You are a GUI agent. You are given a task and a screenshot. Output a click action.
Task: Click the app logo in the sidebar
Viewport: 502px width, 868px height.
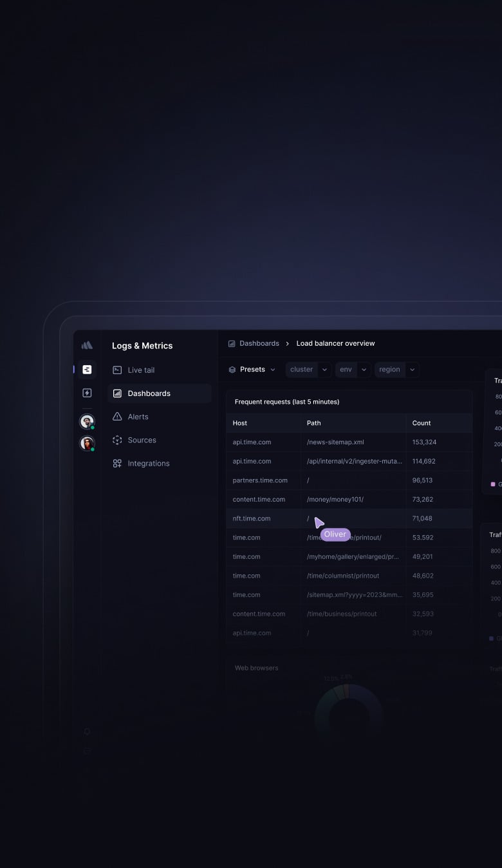point(87,345)
